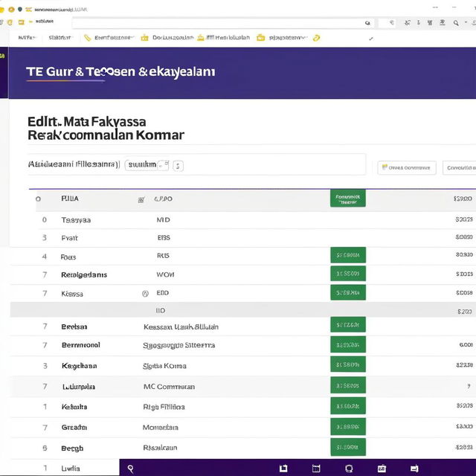Click the Rlgs Fllifiora cell
Viewport: 476px width, 476px height.
coord(164,407)
